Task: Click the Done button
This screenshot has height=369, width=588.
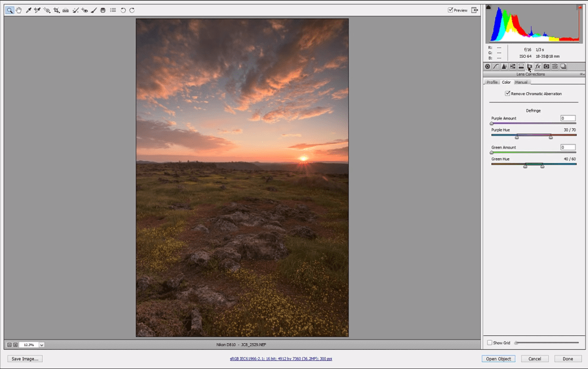Action: point(568,359)
